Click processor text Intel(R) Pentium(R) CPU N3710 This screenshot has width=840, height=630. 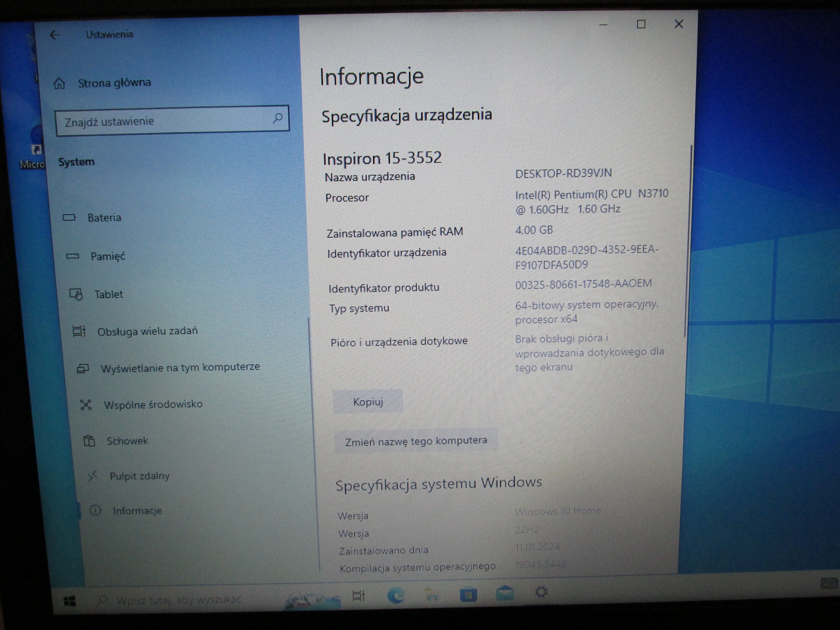592,194
